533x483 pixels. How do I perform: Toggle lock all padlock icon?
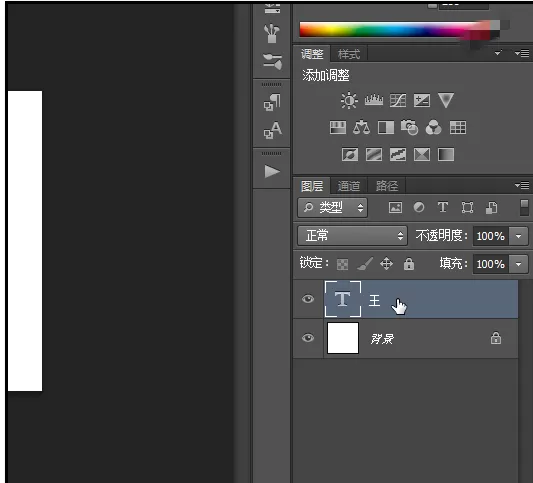(x=409, y=264)
